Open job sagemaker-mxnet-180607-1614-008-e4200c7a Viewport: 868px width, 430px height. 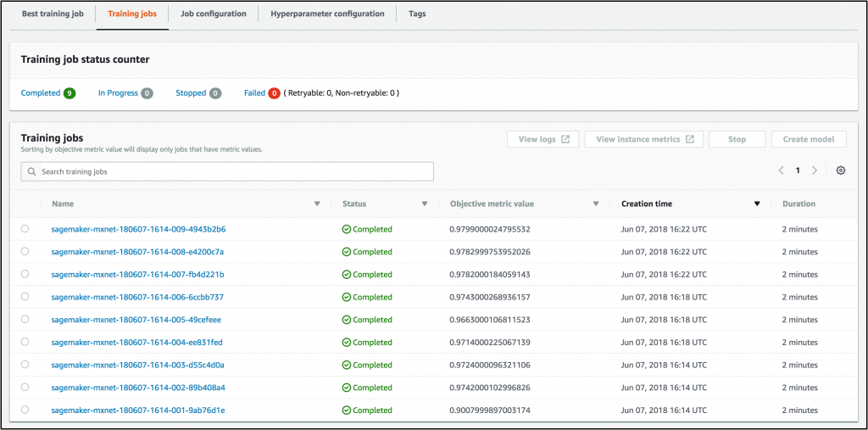coord(137,252)
